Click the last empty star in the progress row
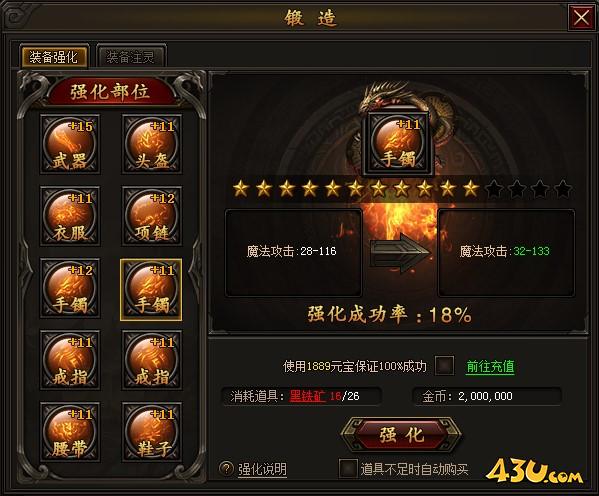The width and height of the screenshot is (599, 496). click(563, 189)
